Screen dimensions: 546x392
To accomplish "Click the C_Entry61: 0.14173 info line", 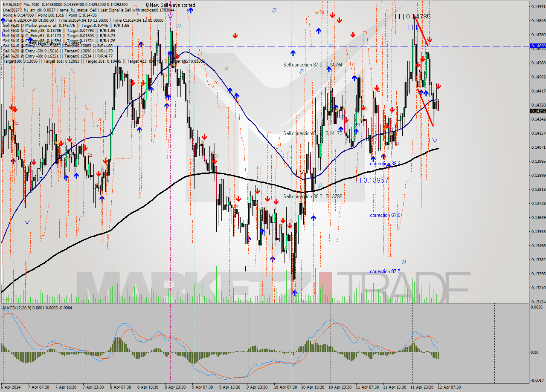I will (59, 35).
